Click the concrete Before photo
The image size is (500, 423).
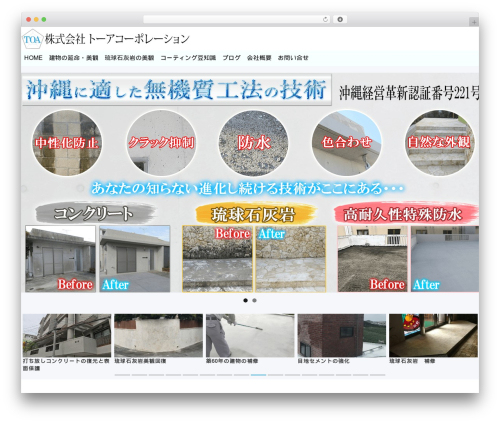(60, 259)
